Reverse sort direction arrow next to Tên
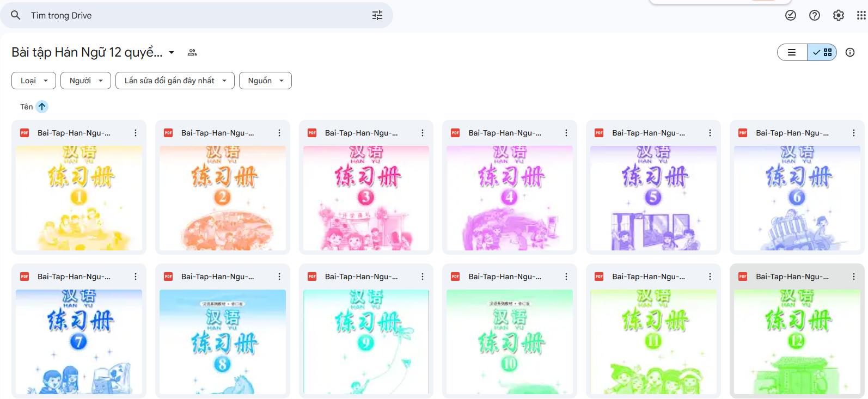Screen dimensions: 868x399 pyautogui.click(x=42, y=107)
